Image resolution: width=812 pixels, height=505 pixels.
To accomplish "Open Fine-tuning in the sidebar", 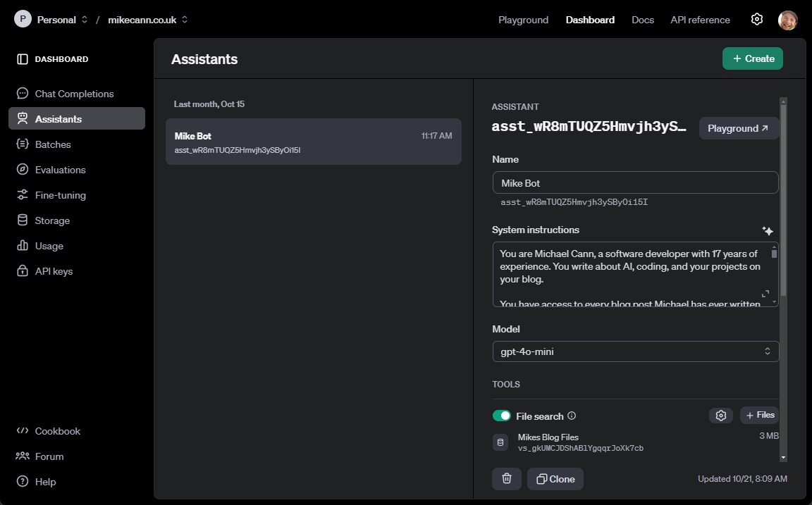I will click(60, 195).
